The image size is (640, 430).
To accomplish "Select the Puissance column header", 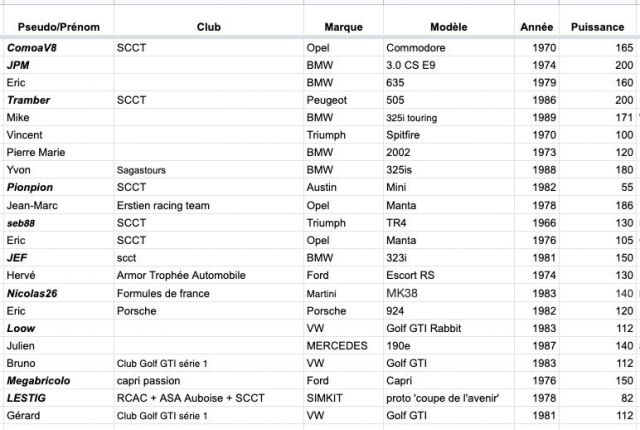I will (597, 26).
